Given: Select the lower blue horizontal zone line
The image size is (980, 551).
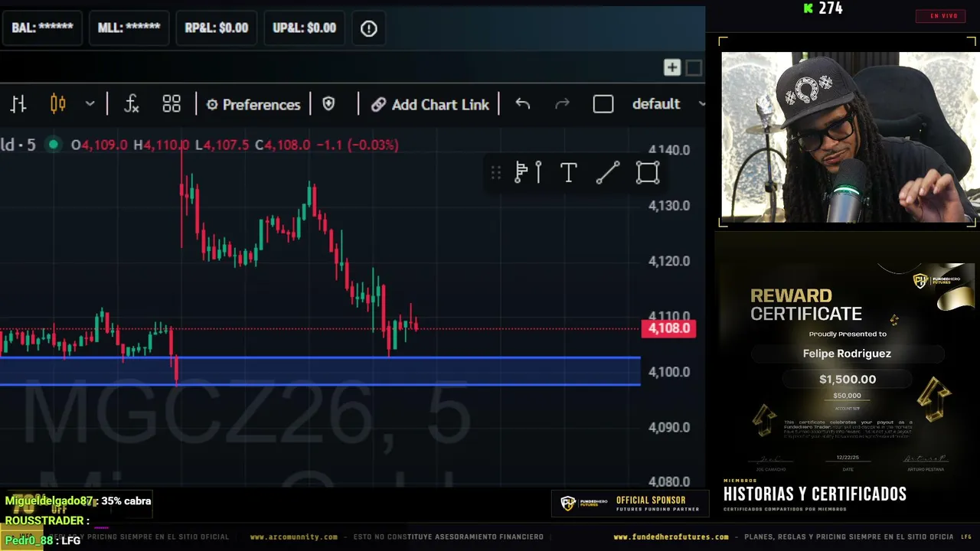Looking at the screenshot, I should [320, 384].
